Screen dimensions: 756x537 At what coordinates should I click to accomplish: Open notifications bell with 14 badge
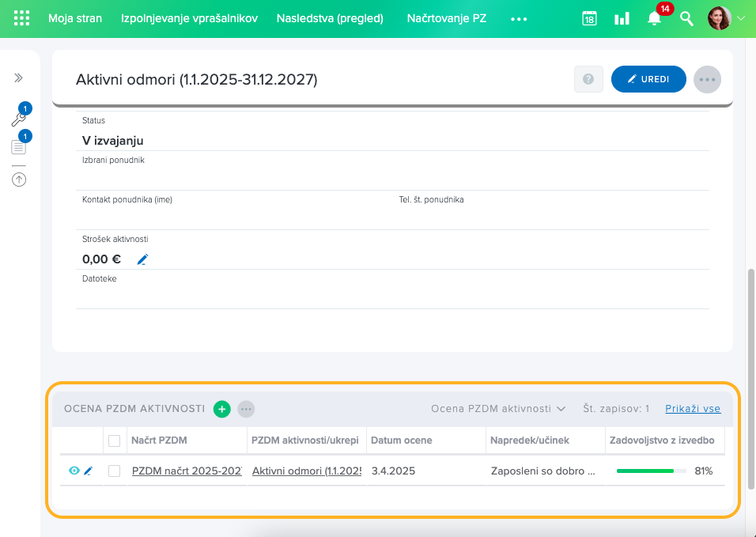pyautogui.click(x=654, y=18)
